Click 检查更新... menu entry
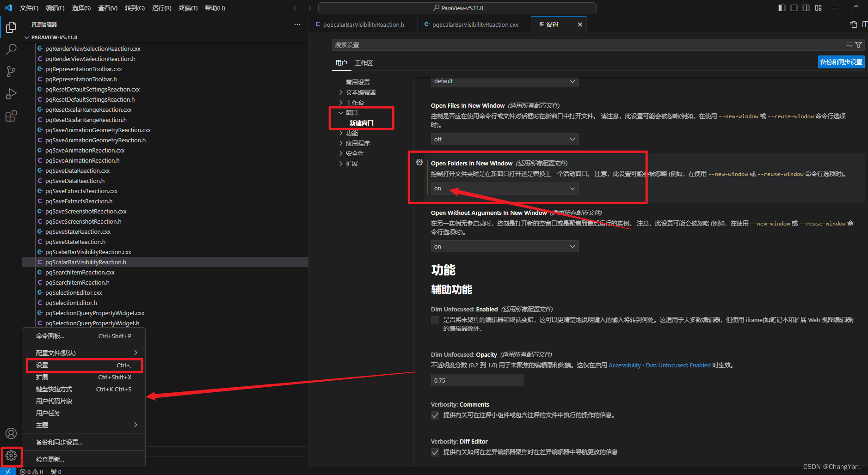The image size is (868, 475). click(84, 459)
